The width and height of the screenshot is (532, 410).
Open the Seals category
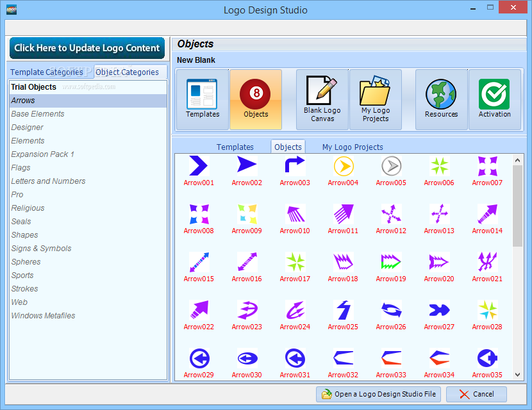coord(88,222)
